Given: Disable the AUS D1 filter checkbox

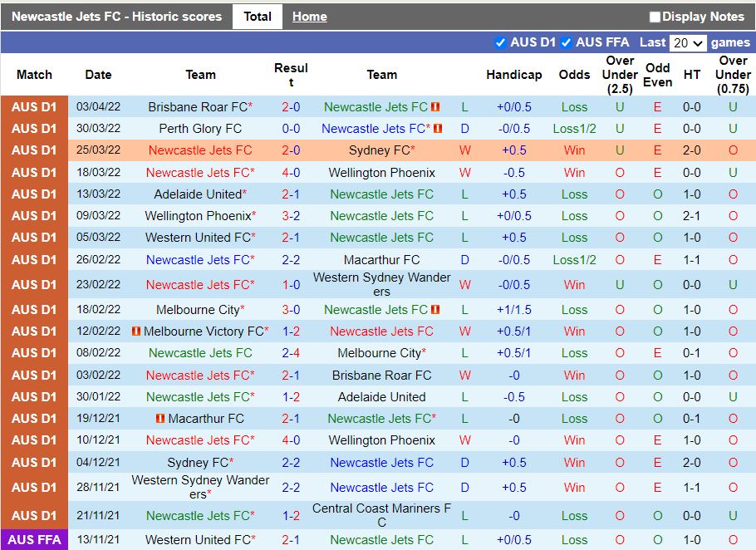Looking at the screenshot, I should (x=500, y=42).
